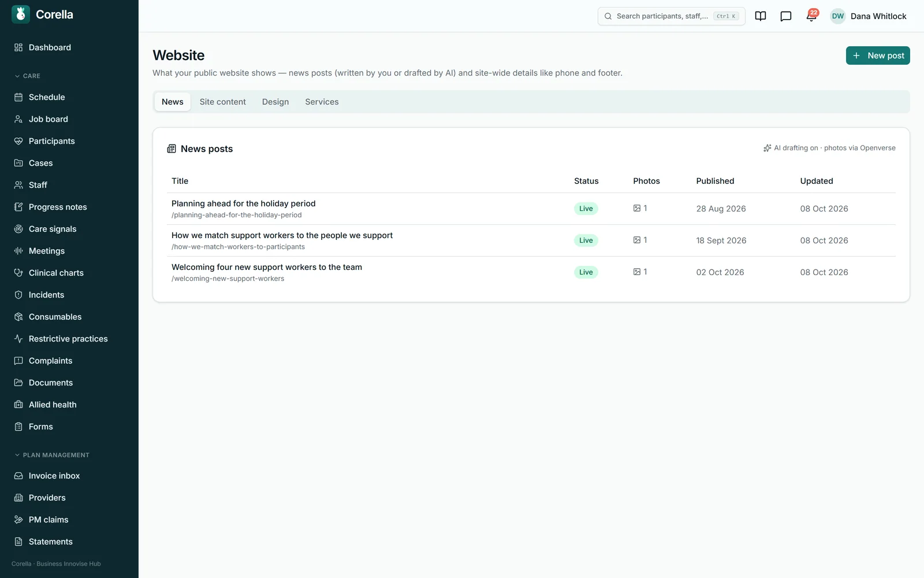Open Consumables box icon
The height and width of the screenshot is (578, 924).
tap(18, 317)
